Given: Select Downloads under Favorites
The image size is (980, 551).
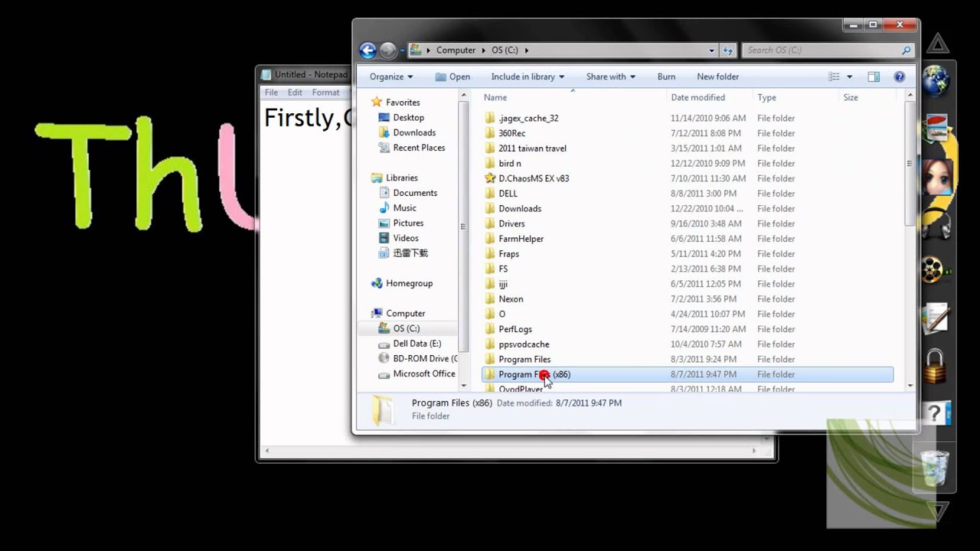Looking at the screenshot, I should click(414, 132).
